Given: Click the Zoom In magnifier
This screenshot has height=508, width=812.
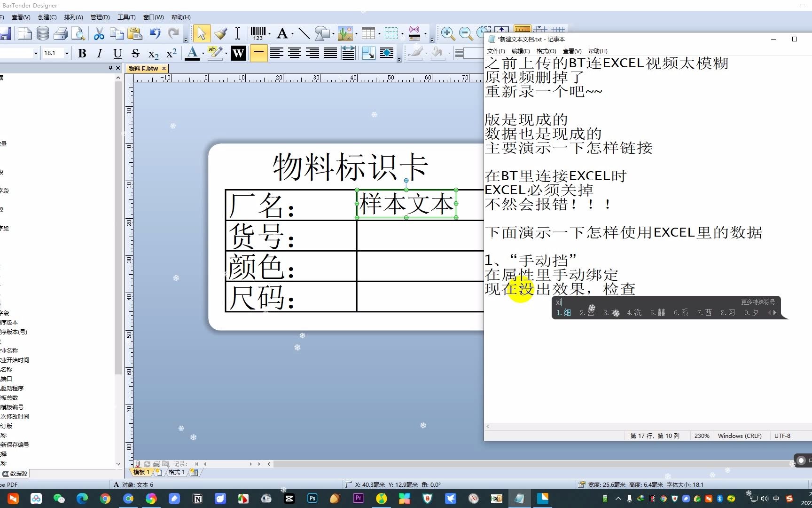Looking at the screenshot, I should pos(448,33).
